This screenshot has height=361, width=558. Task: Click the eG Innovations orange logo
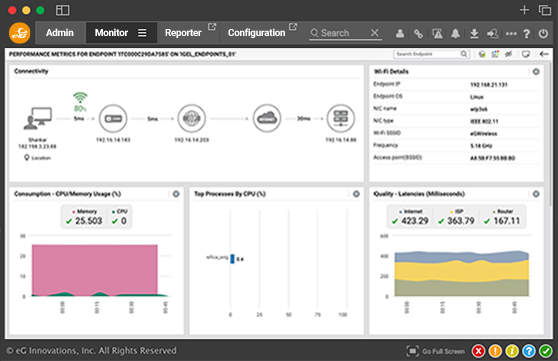tap(19, 33)
